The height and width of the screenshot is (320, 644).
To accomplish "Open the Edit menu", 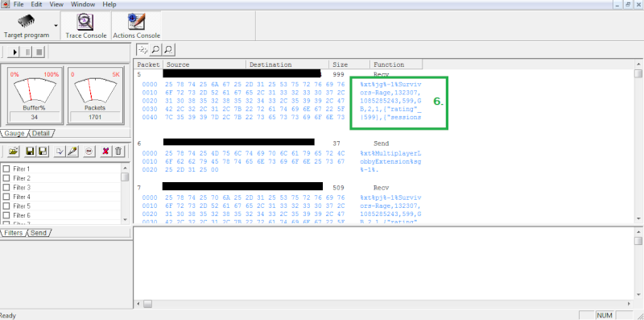I will (36, 5).
